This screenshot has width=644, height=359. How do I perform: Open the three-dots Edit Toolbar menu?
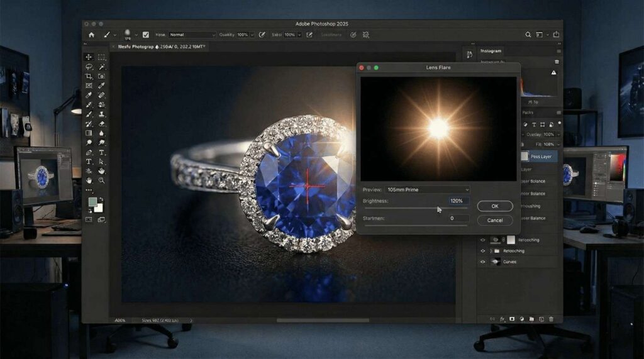coord(89,190)
